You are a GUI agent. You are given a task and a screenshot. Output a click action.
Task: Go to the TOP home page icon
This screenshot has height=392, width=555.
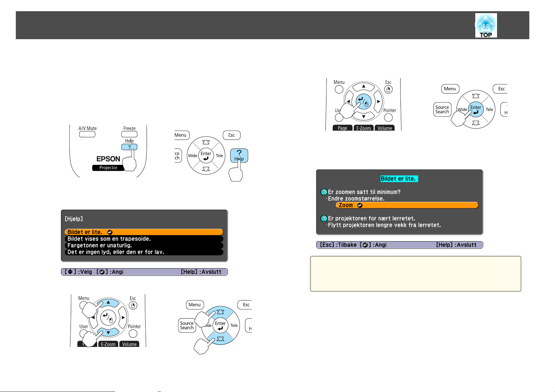(486, 25)
